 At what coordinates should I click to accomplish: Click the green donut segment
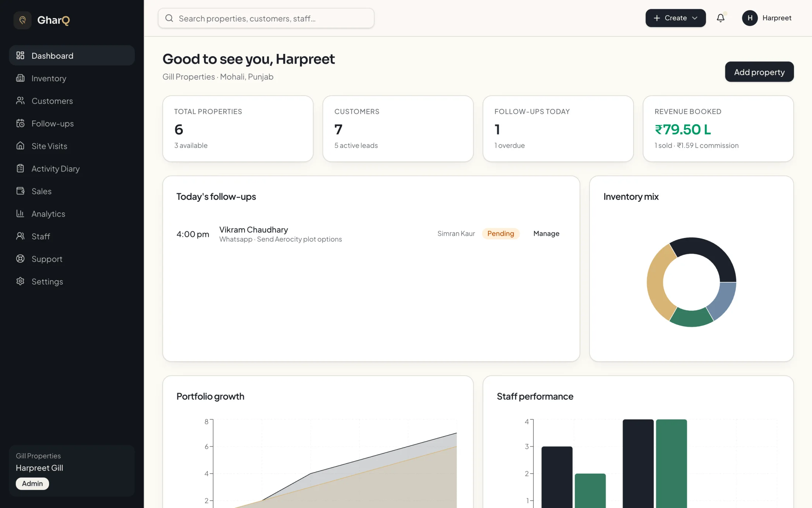click(691, 318)
